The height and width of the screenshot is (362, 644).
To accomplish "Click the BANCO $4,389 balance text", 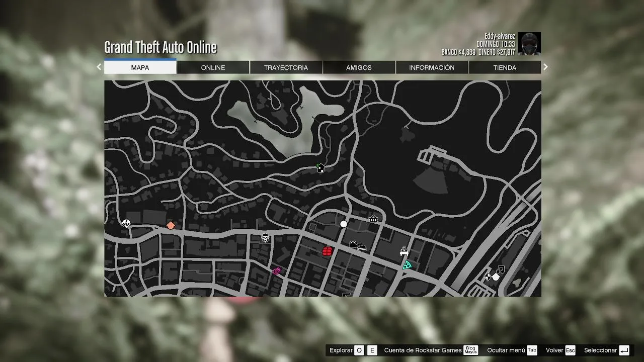I will coord(458,52).
